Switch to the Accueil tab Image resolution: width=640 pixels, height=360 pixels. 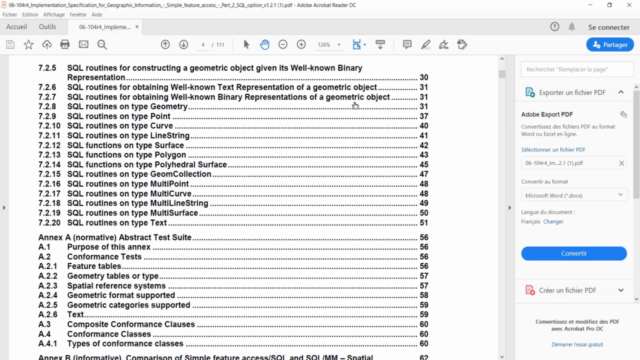click(16, 27)
